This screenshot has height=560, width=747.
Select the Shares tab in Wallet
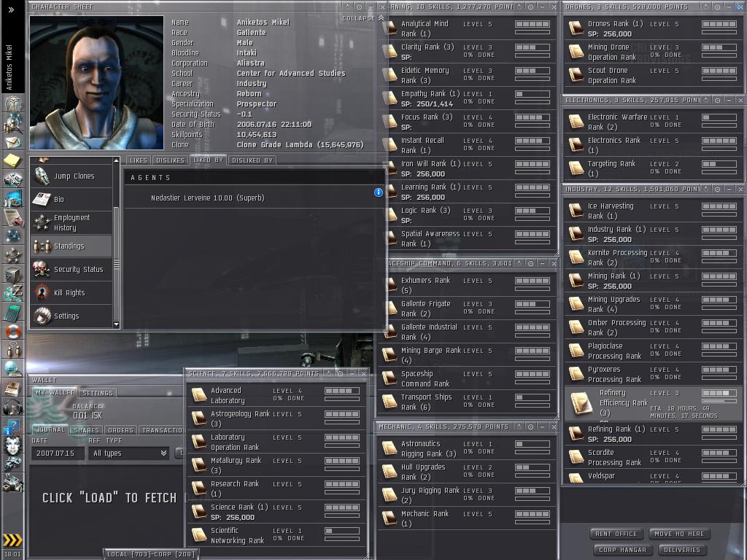tap(86, 430)
